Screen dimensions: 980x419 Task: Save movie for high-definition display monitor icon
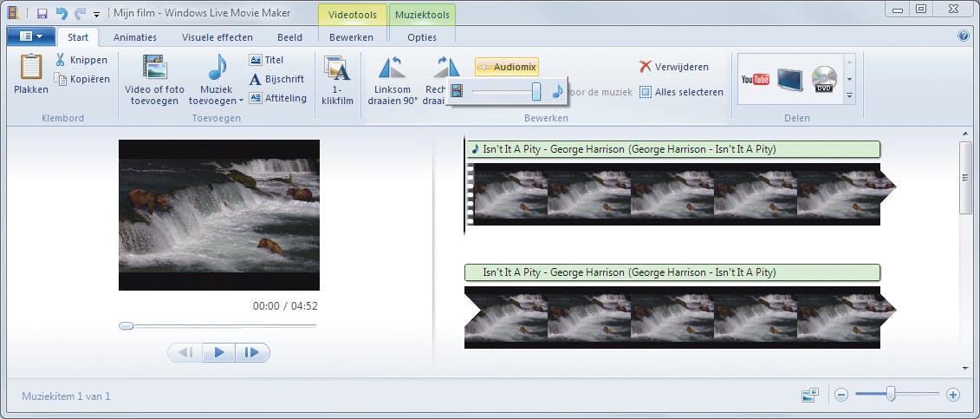pos(790,80)
